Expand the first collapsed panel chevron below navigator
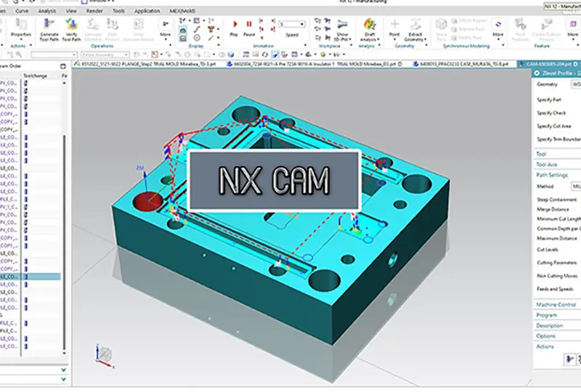 pyautogui.click(x=63, y=369)
